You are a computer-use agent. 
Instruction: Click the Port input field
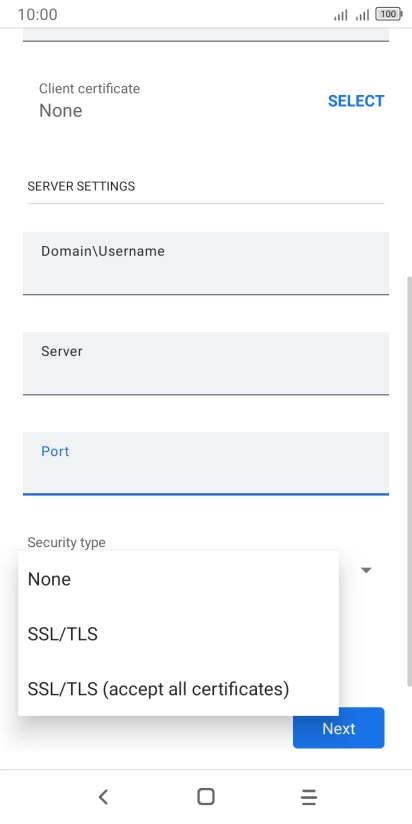(x=206, y=464)
